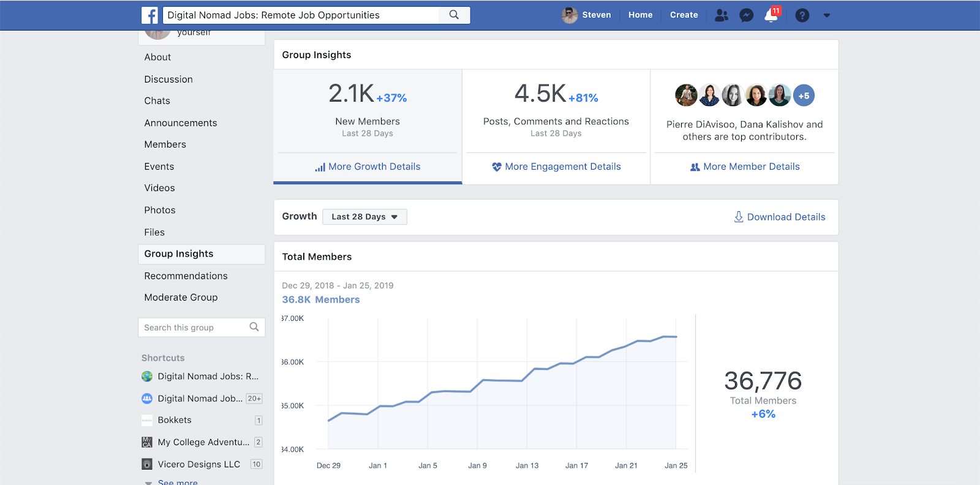Screen dimensions: 980x485
Task: Open Bokkets shortcut
Action: 175,420
